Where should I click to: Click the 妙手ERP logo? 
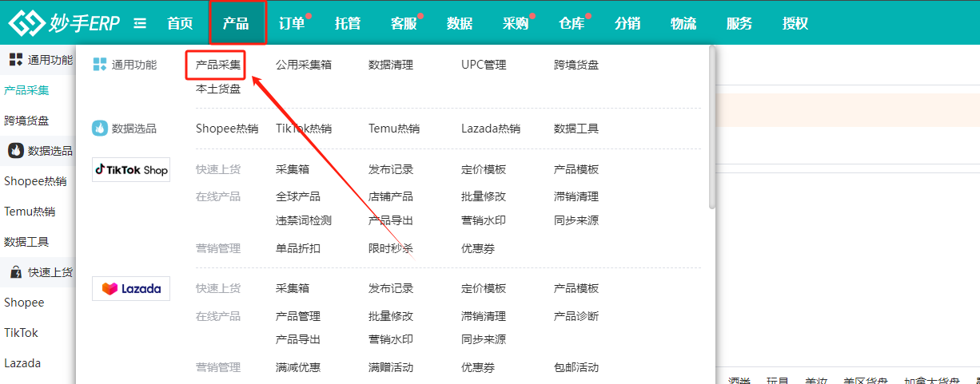click(x=64, y=23)
